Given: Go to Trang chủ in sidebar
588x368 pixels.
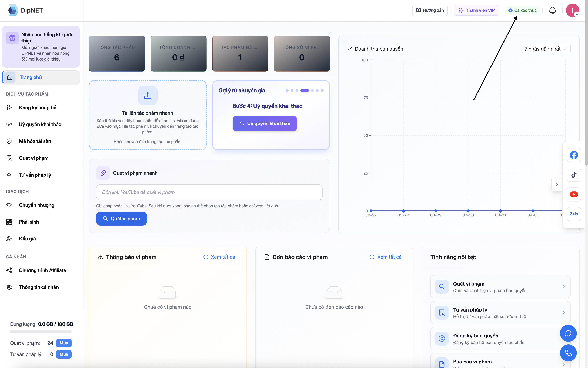Looking at the screenshot, I should (x=41, y=77).
